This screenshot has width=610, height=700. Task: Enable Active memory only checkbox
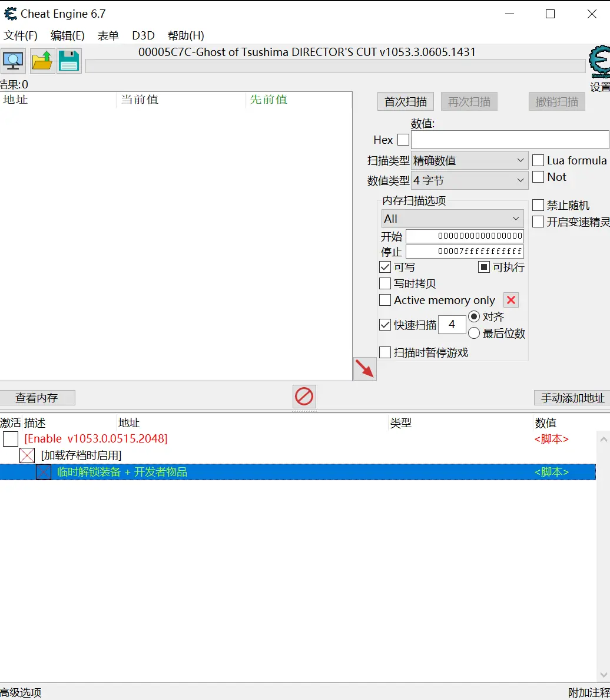(385, 300)
